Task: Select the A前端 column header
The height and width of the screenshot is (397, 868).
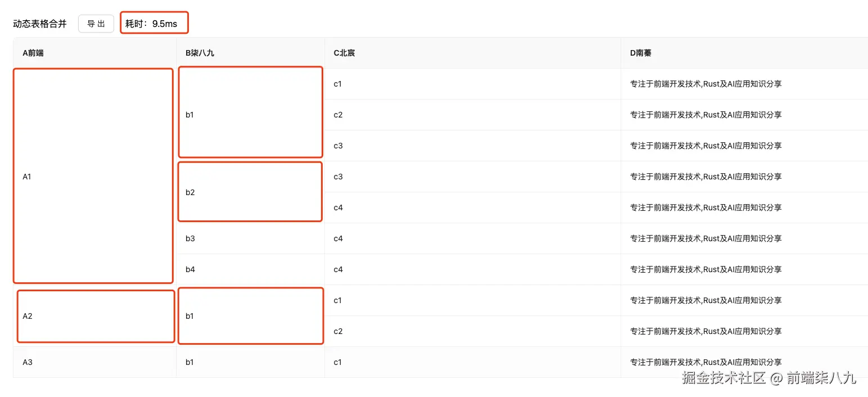Action: pos(33,53)
